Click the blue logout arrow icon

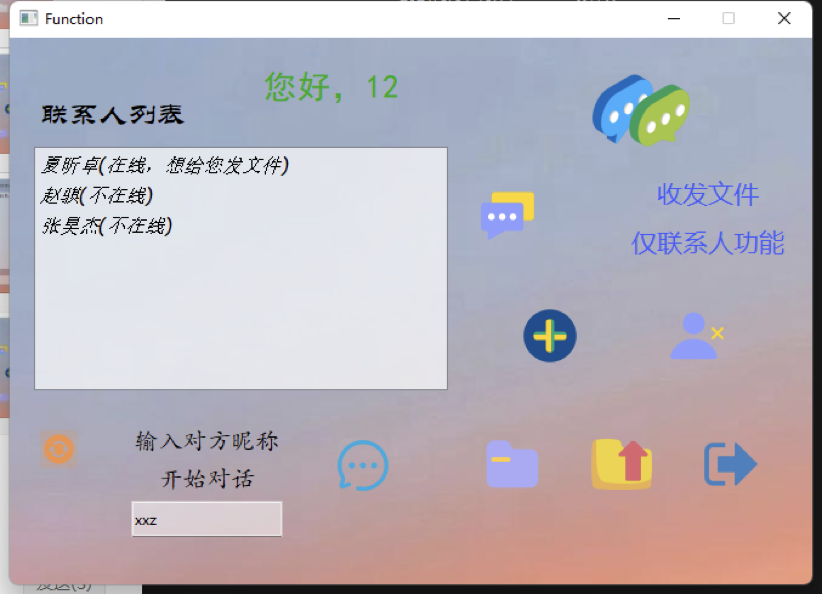tap(730, 464)
